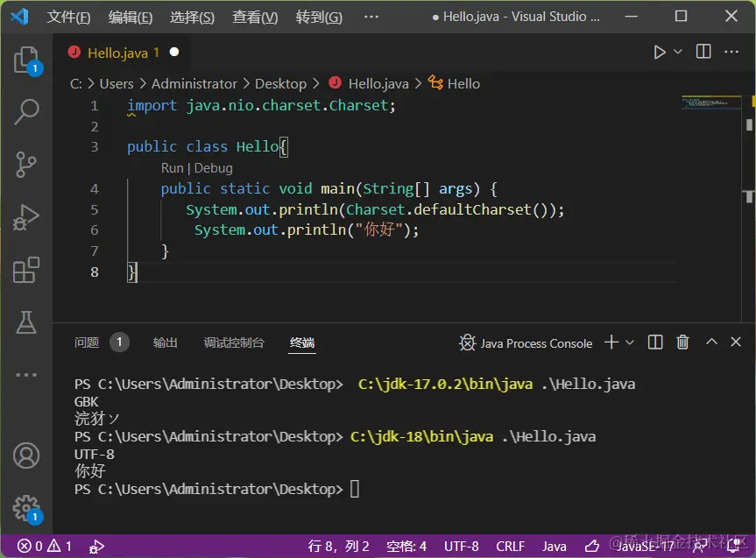Open errors and warnings status item
This screenshot has width=756, height=558.
[x=45, y=546]
